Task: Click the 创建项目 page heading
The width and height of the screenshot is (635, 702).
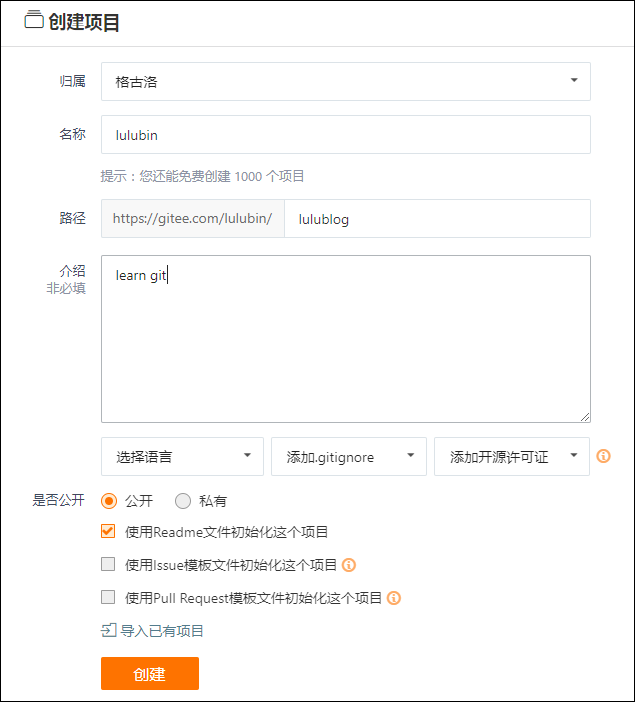Action: pyautogui.click(x=84, y=22)
